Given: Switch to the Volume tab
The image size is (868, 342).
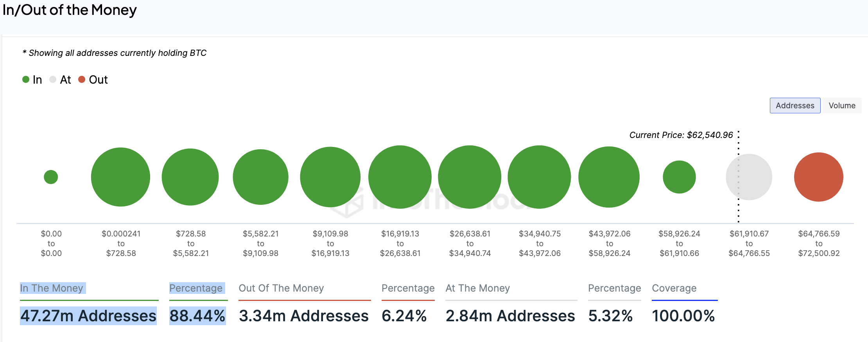Looking at the screenshot, I should (x=842, y=106).
